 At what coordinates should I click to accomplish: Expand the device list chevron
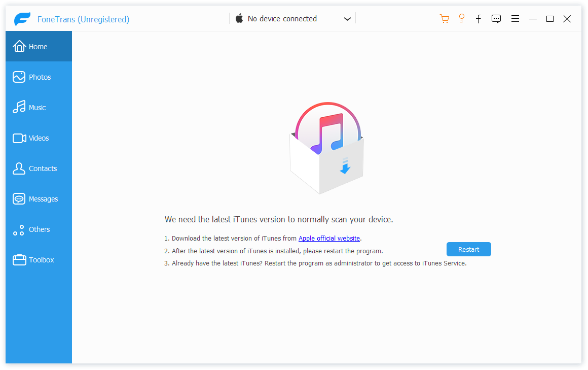tap(347, 18)
